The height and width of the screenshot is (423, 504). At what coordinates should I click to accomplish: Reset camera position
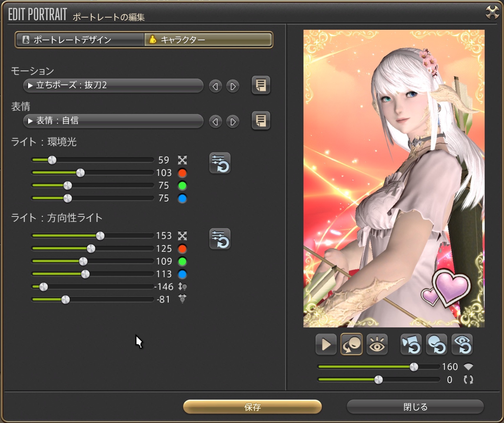tap(411, 344)
